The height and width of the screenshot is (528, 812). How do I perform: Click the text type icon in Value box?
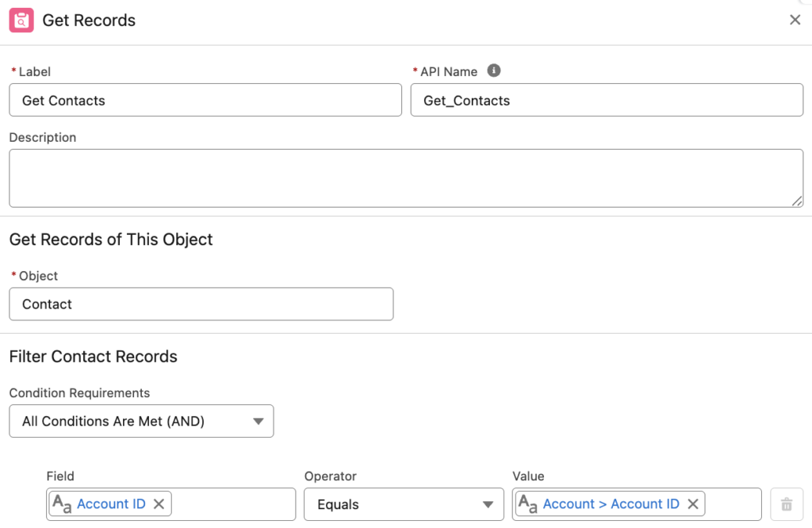(x=527, y=503)
